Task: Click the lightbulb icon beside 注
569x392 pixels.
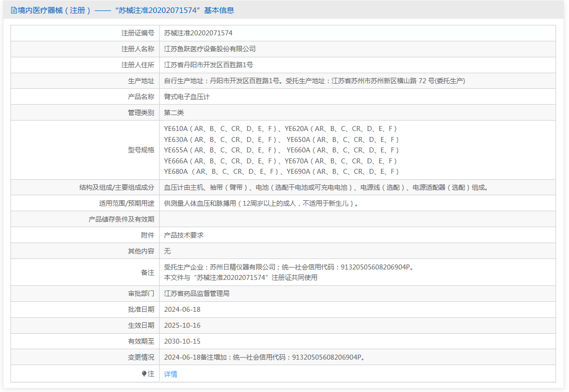Action: 144,374
